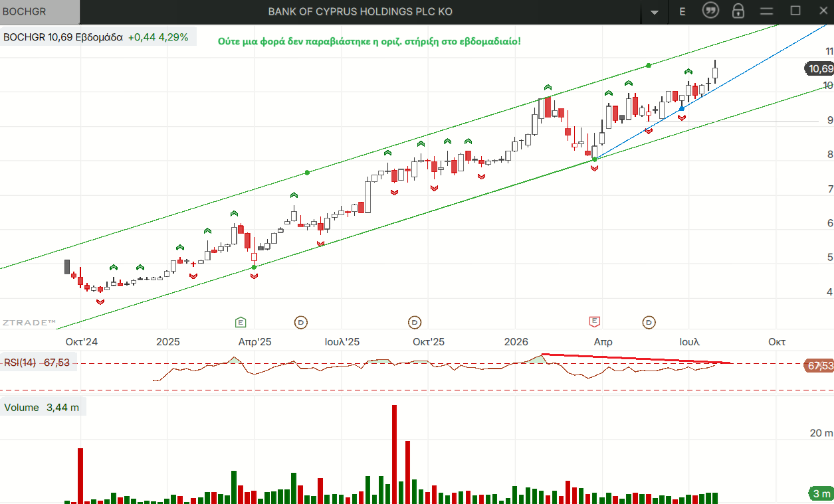Viewport: 834px width, 504px height.
Task: Open the red E event marker near Απρ
Action: (x=595, y=321)
